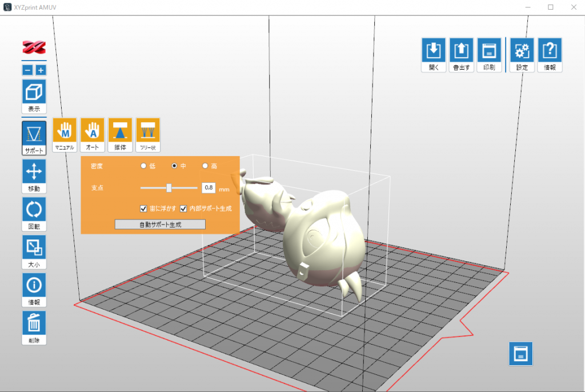Viewport: 585px width, 392px height.
Task: Select the サポート support tool
Action: (34, 138)
